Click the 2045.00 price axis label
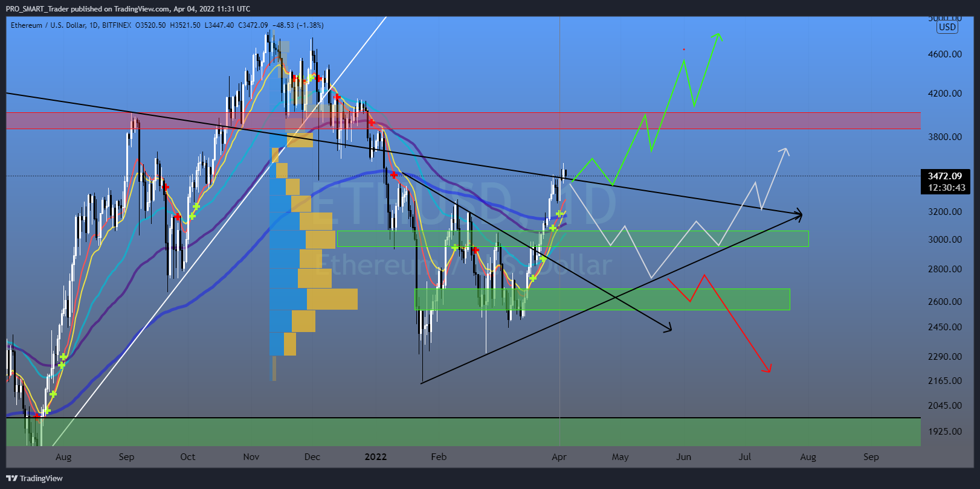Viewport: 980px width, 489px height. coord(945,406)
